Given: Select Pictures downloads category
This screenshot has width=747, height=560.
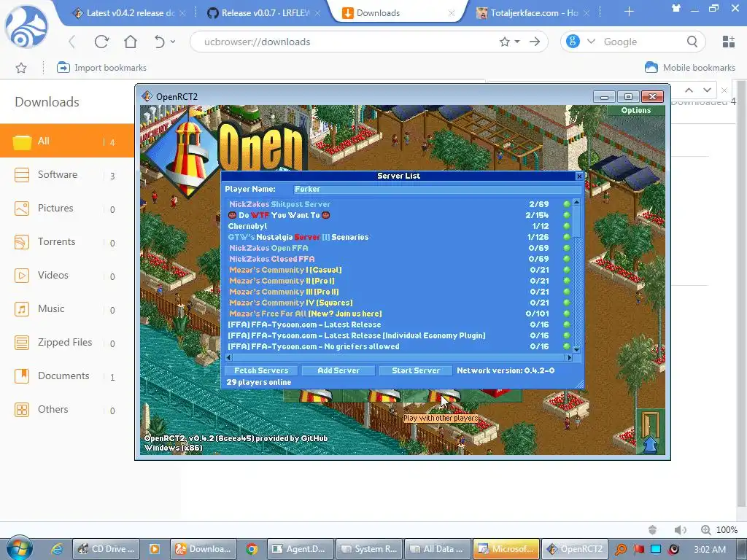Looking at the screenshot, I should click(x=67, y=209).
